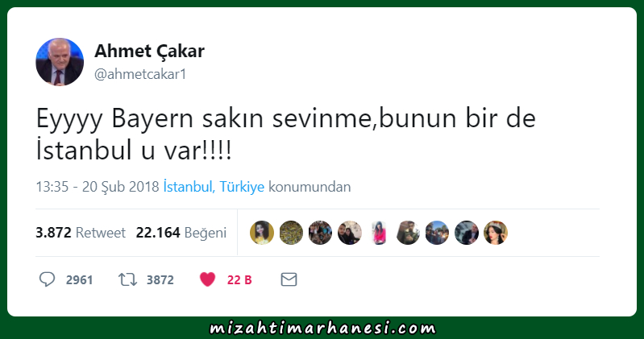
Task: Click the 13:35 - 20 Şub 2018 timestamp
Action: click(x=98, y=187)
